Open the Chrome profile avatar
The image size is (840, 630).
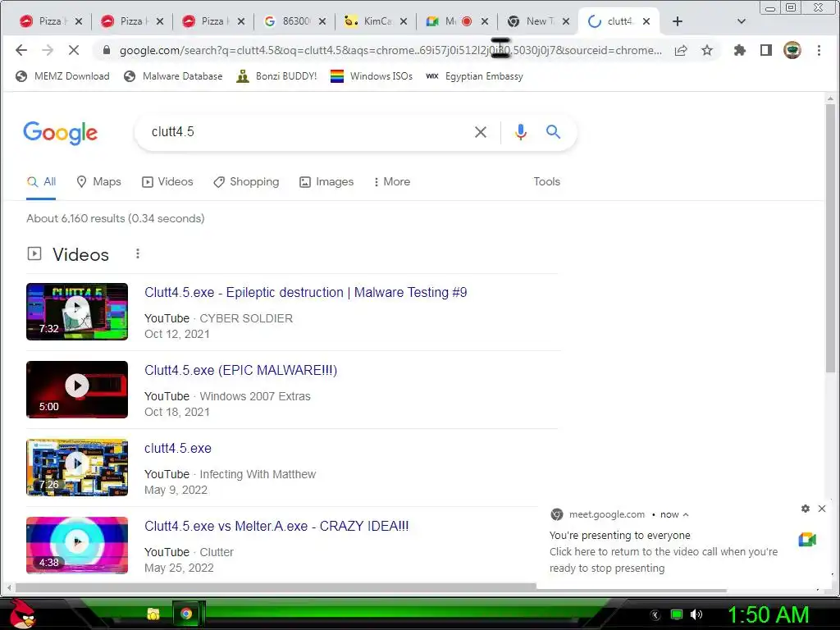(x=792, y=50)
